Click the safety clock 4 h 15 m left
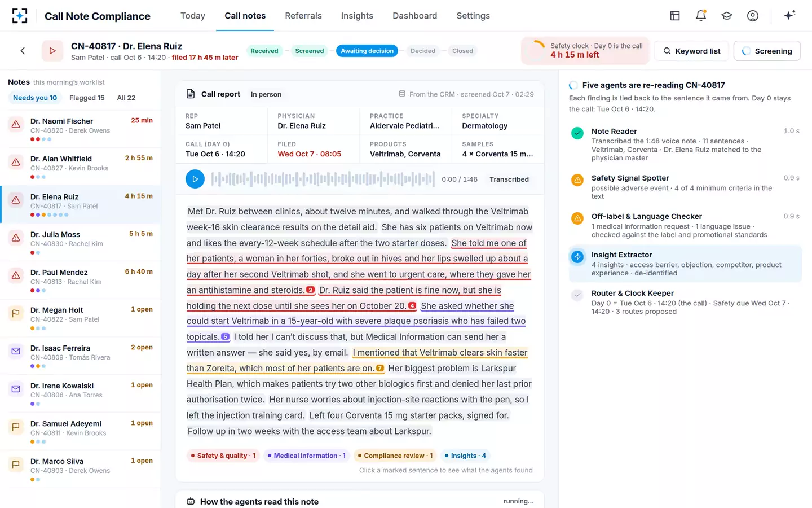Screen dimensions: 812x508 point(585,51)
